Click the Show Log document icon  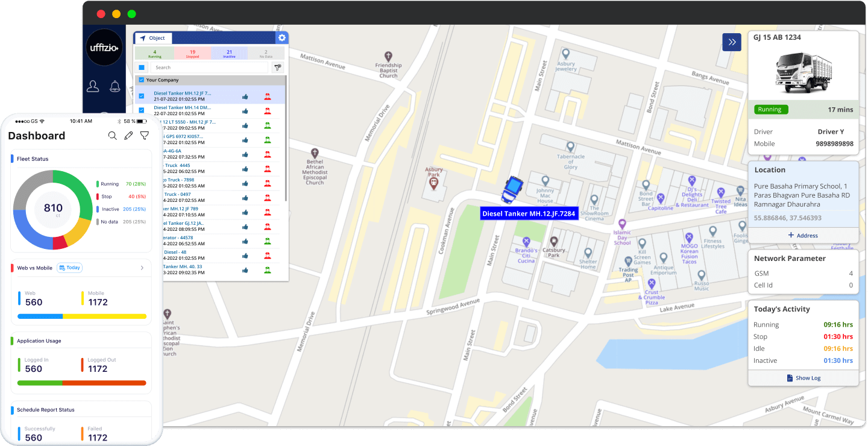tap(790, 378)
